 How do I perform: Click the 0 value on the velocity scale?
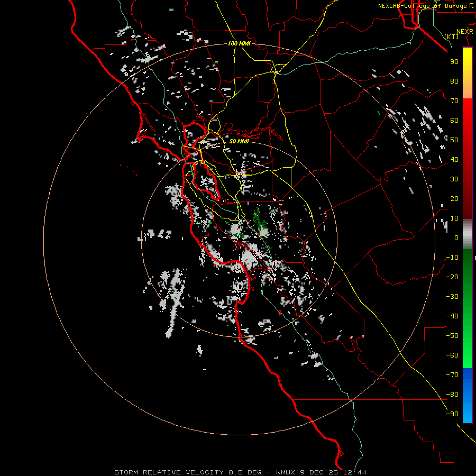tap(456, 237)
